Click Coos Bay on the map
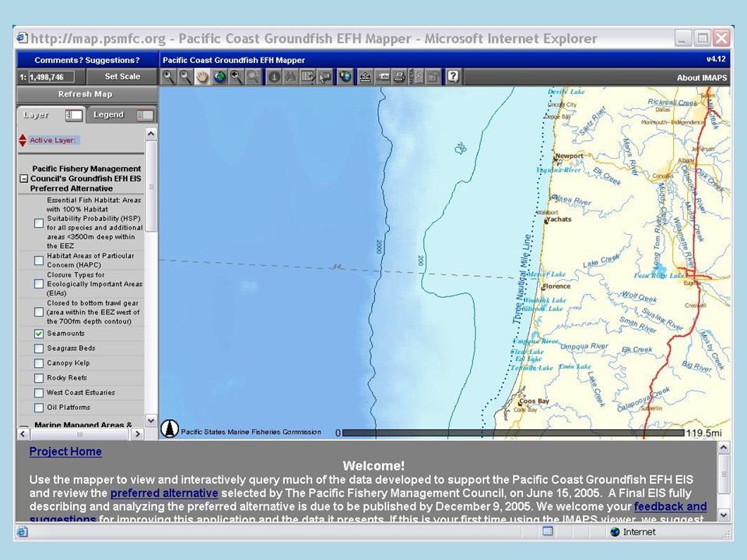This screenshot has width=747, height=560. (x=534, y=401)
